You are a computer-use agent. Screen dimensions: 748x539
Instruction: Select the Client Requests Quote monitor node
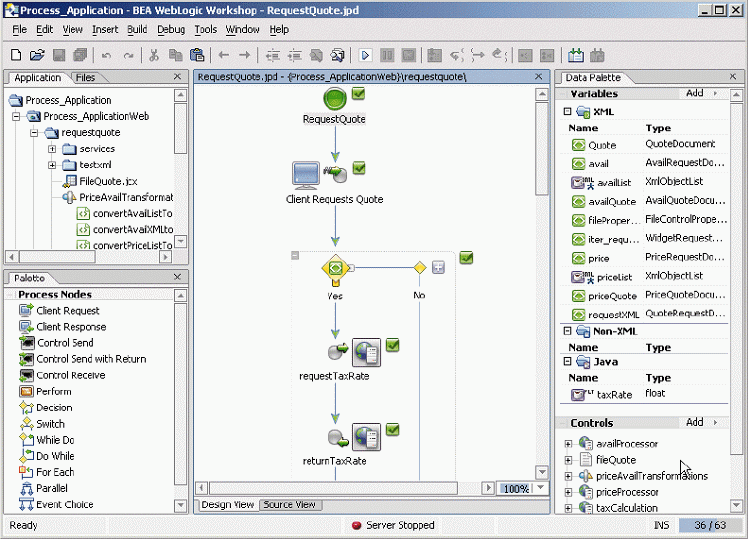(x=306, y=176)
